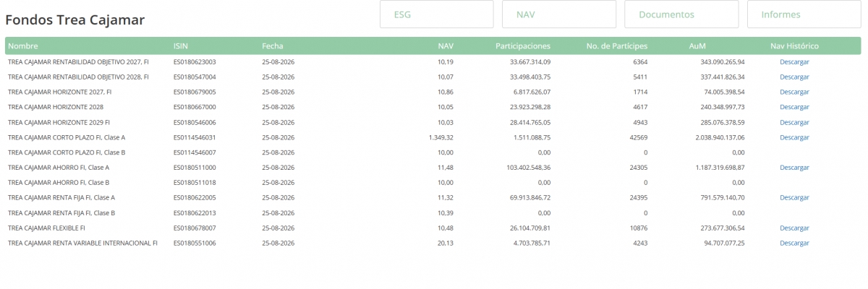868x289 pixels.
Task: Select TREA CAJAMAR AHORRO FI, Clase A
Action: pyautogui.click(x=59, y=168)
